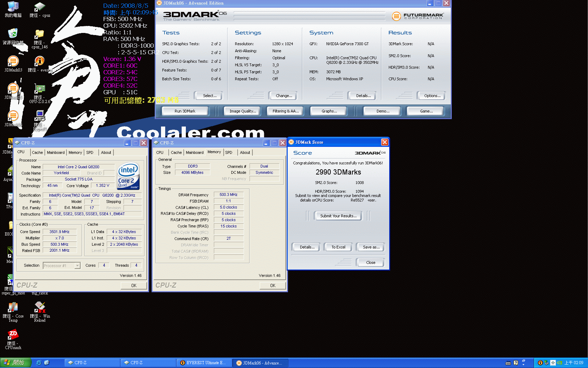The width and height of the screenshot is (588, 368).
Task: Click the Instructions field MMX, SSE list
Action: coord(92,214)
